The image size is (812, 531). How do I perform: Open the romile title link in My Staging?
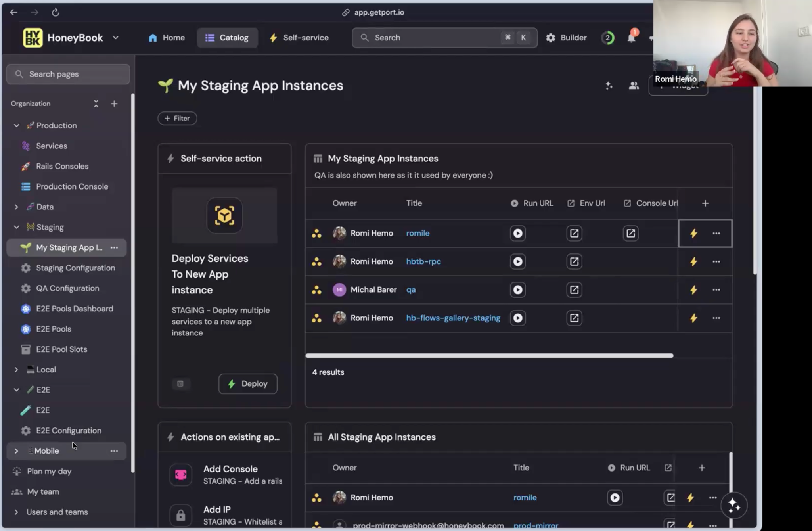(418, 233)
